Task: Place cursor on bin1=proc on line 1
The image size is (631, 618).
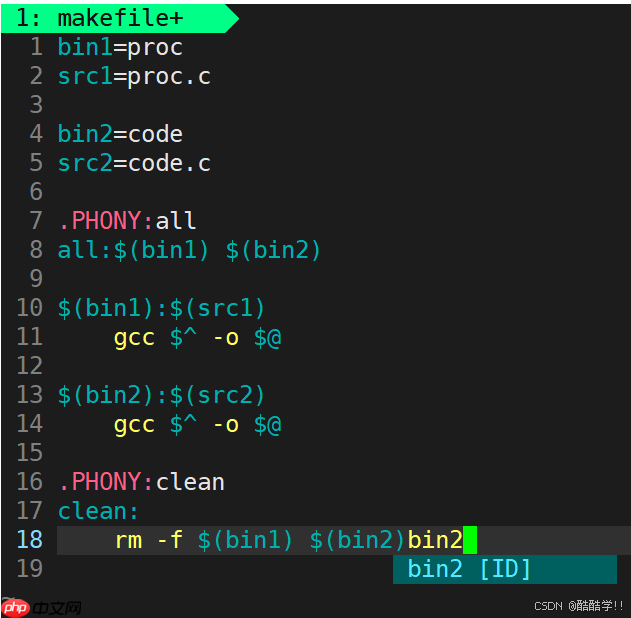Action: coord(120,47)
